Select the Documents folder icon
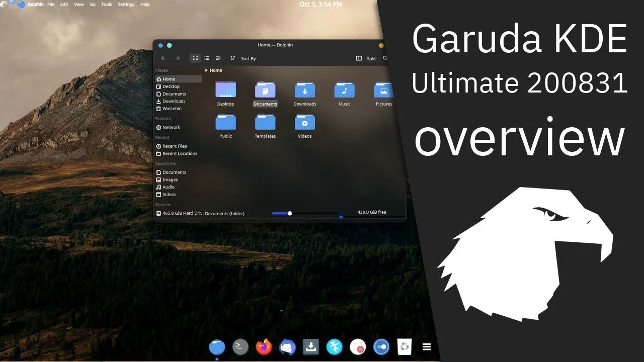Viewport: 644px width, 362px height. point(265,94)
